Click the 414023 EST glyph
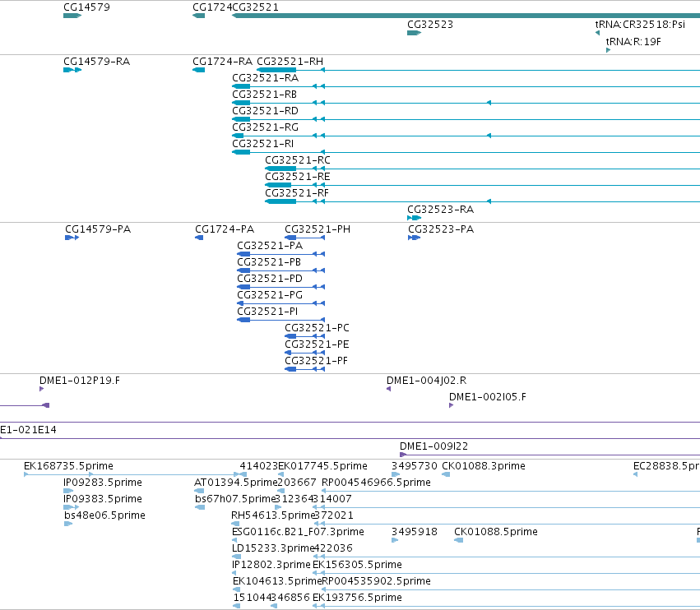700x610 pixels. [243, 474]
